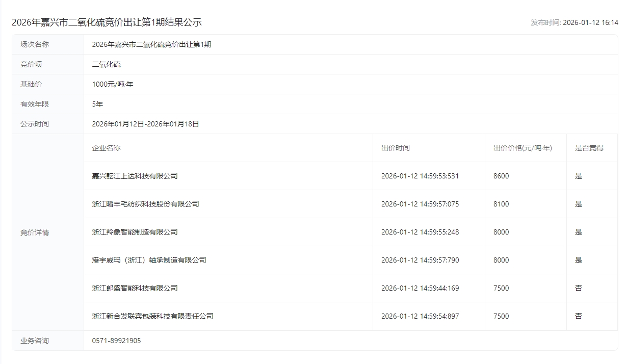Click company name 浙江羚象智能制造有限公司
Image resolution: width=627 pixels, height=364 pixels.
(135, 232)
